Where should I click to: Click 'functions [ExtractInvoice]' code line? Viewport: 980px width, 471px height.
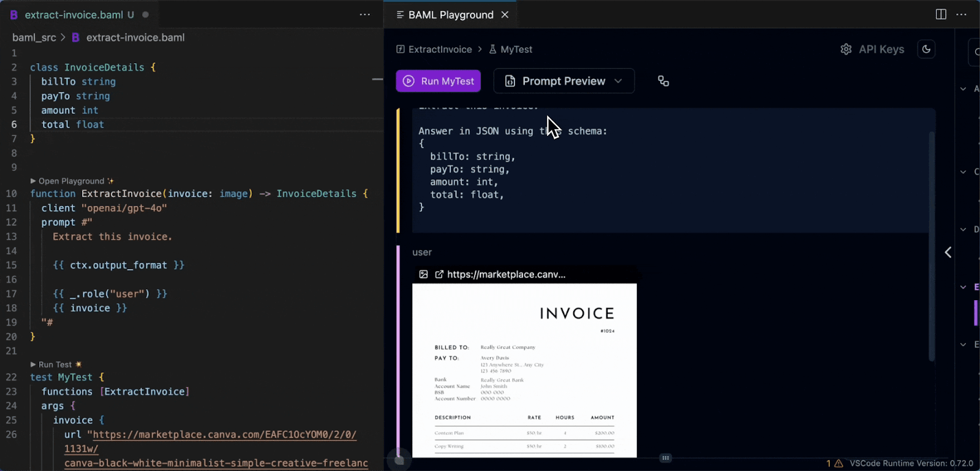click(115, 391)
